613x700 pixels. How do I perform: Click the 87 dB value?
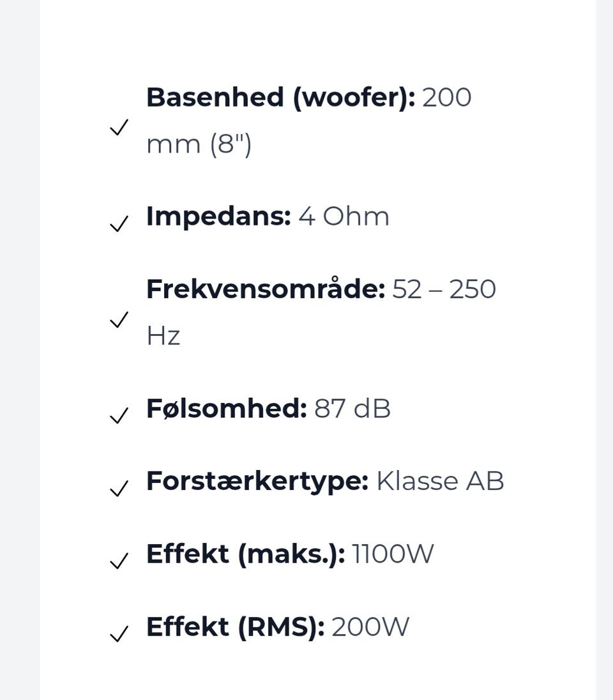352,409
